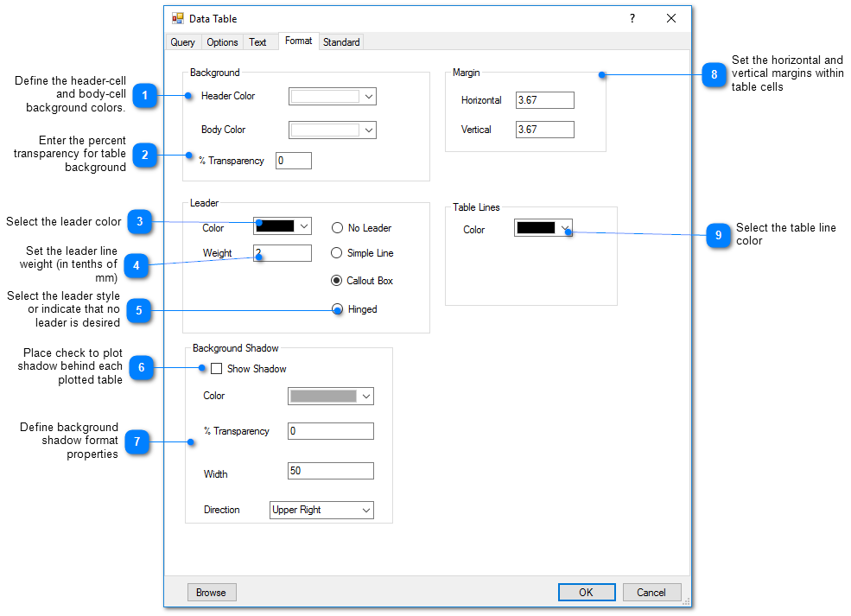Check the Show Shadow checkbox
851x616 pixels.
(217, 368)
